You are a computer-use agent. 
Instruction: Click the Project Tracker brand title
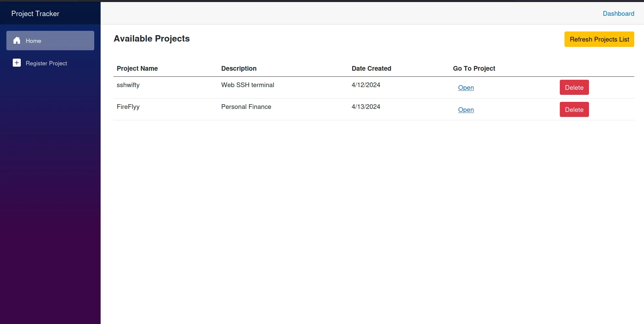coord(35,14)
